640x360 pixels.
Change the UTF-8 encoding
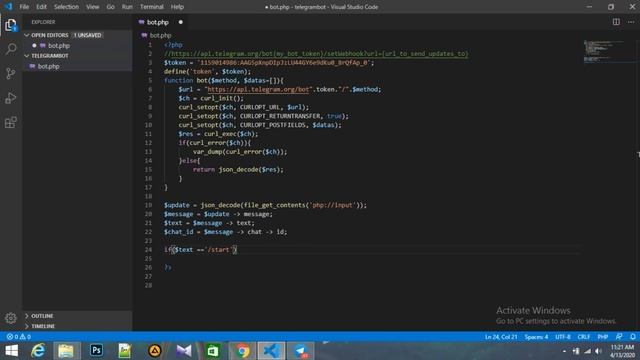coord(563,337)
